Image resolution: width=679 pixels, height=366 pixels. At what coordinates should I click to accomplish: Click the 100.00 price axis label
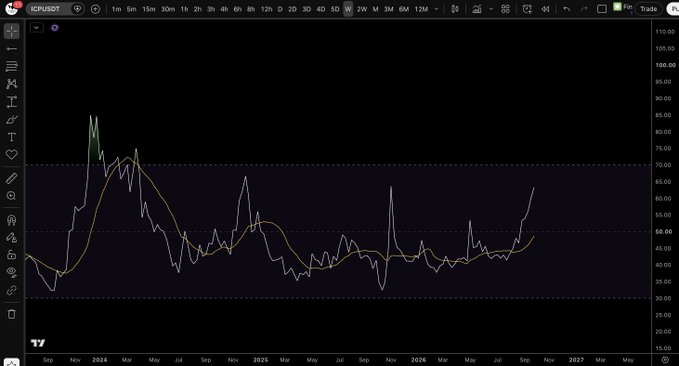665,65
